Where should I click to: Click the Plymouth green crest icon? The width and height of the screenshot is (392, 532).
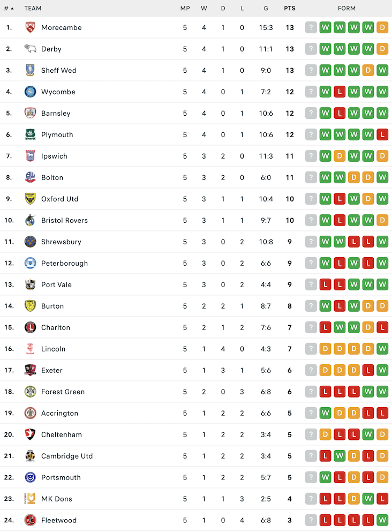tap(30, 134)
